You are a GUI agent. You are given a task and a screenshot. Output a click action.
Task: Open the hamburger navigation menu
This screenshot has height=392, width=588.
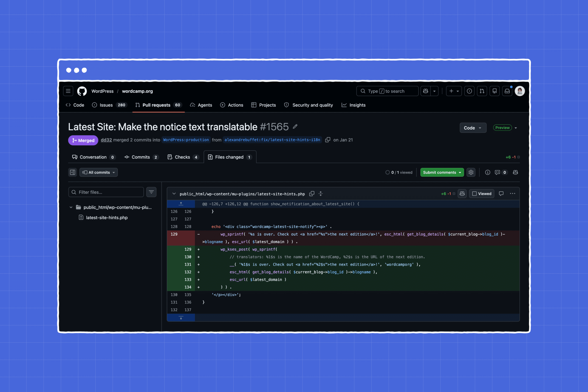point(68,91)
